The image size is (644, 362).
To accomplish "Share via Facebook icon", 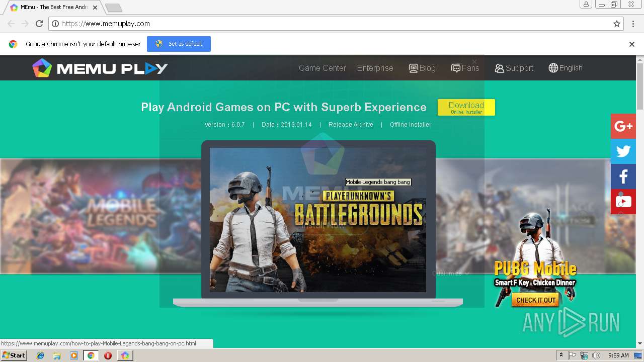I will 623,176.
